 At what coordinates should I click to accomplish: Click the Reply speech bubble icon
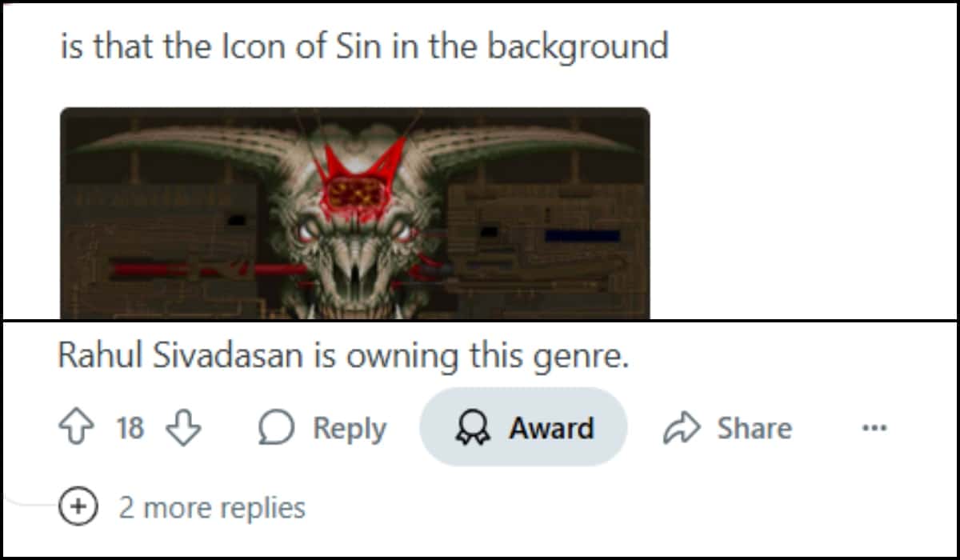(x=277, y=429)
